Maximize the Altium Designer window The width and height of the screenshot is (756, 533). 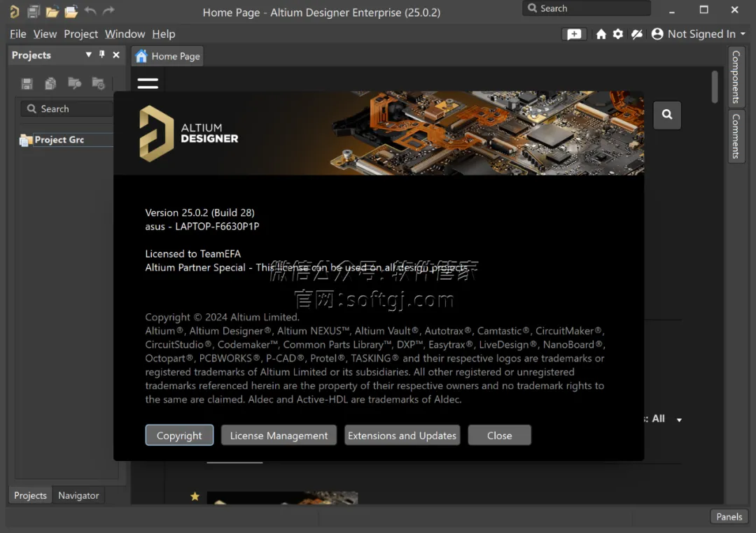(x=703, y=10)
